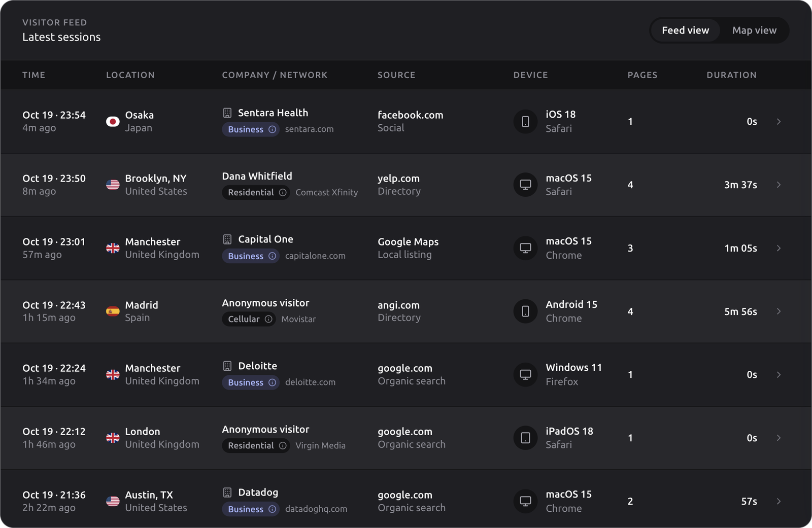Click the building icon next to Capital One
Viewport: 812px width, 528px height.
tap(227, 239)
